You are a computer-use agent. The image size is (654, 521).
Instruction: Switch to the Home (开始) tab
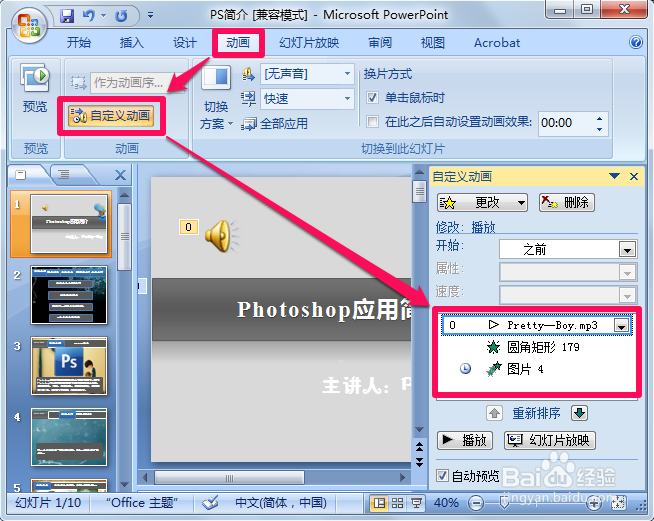[x=79, y=43]
